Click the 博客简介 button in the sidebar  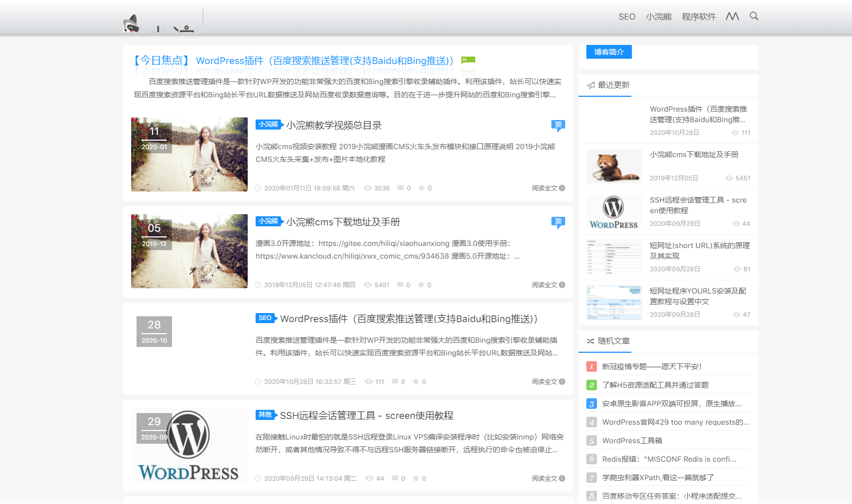[609, 51]
